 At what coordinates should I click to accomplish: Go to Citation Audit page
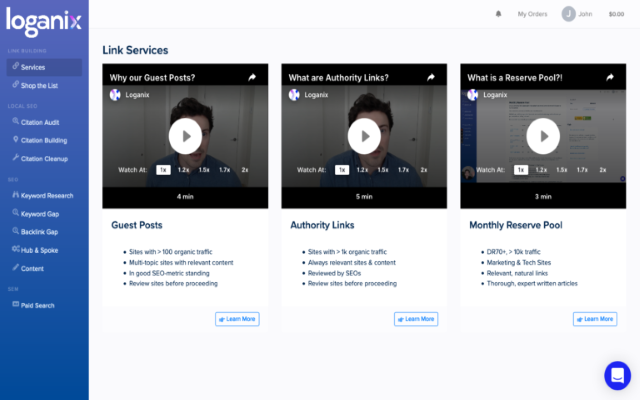click(40, 122)
